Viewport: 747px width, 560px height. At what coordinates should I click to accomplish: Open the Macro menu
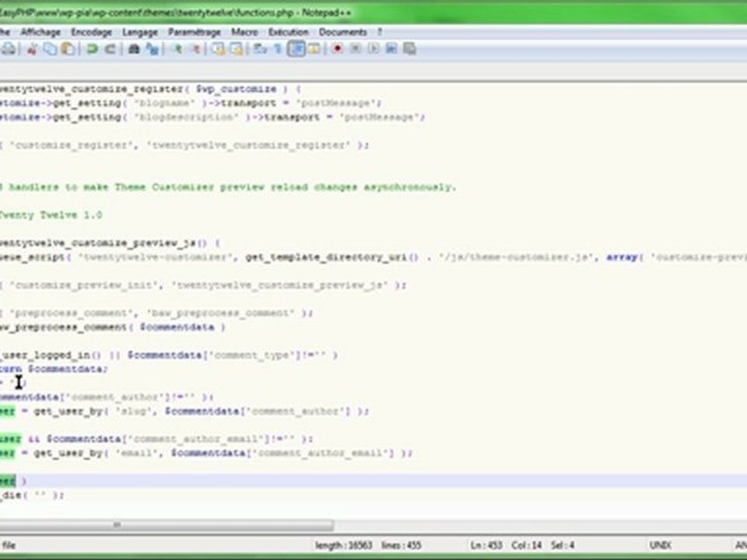coord(244,32)
